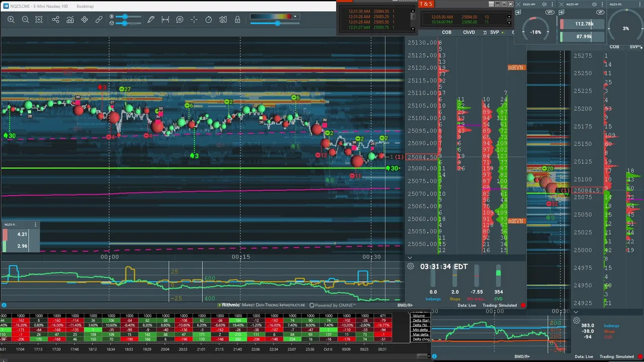Click Trading: Simulated status in main window

click(x=500, y=305)
